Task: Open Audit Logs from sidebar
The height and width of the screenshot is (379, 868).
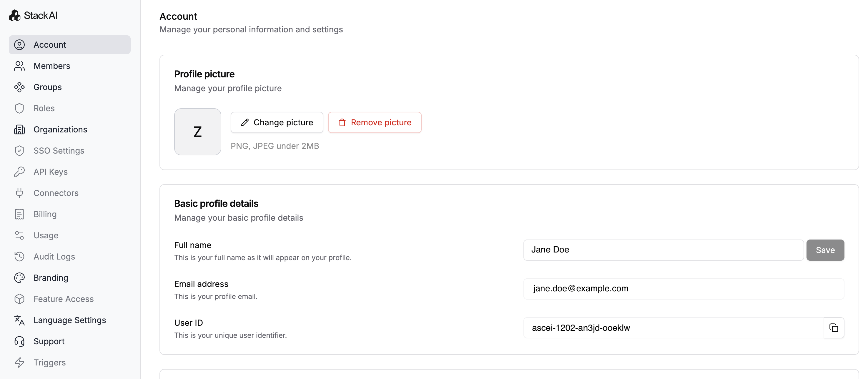Action: 54,257
